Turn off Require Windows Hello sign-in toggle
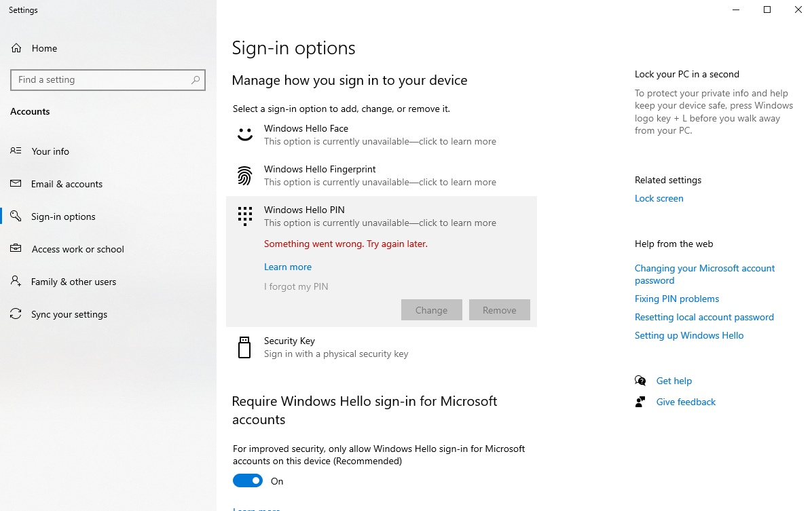This screenshot has width=812, height=511. (248, 480)
